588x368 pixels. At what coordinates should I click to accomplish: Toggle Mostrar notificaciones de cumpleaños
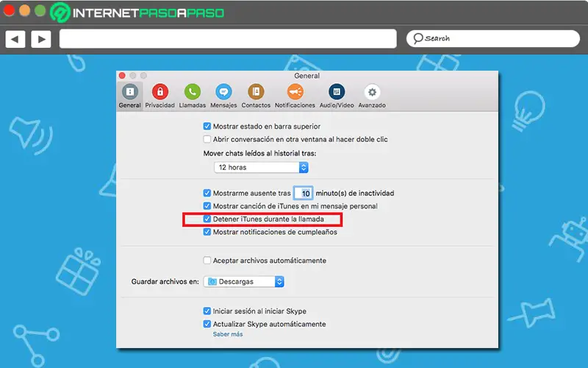click(x=207, y=232)
